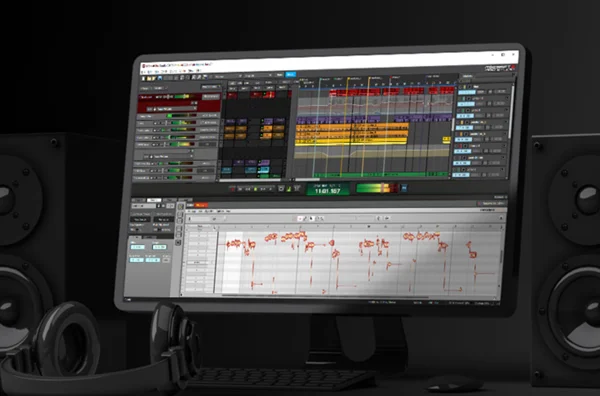The image size is (600, 396).
Task: Click grey button left of blue toolbar button
Action: point(280,75)
